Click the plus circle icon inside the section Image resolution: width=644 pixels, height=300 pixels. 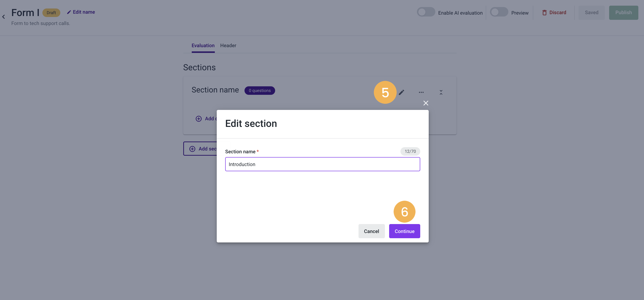pos(199,119)
